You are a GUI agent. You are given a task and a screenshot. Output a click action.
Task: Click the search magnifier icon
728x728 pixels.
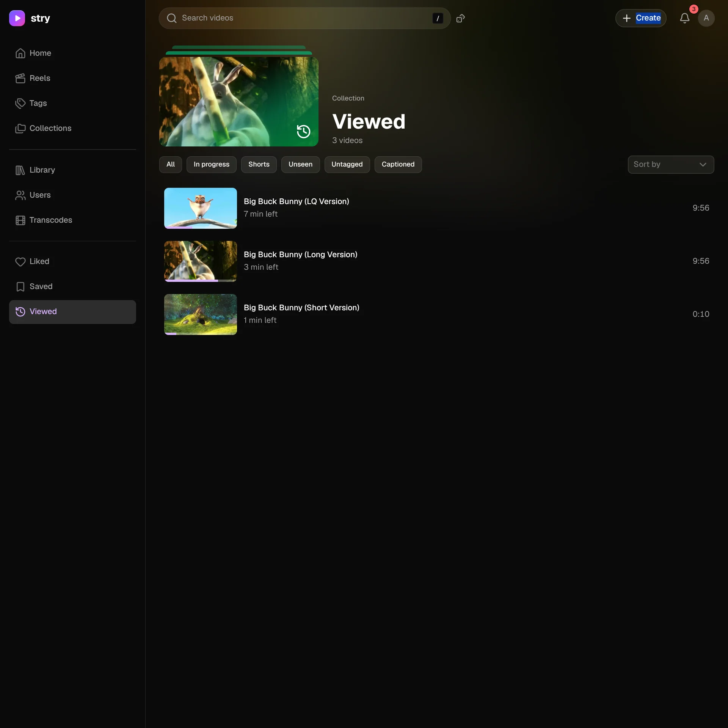(172, 18)
